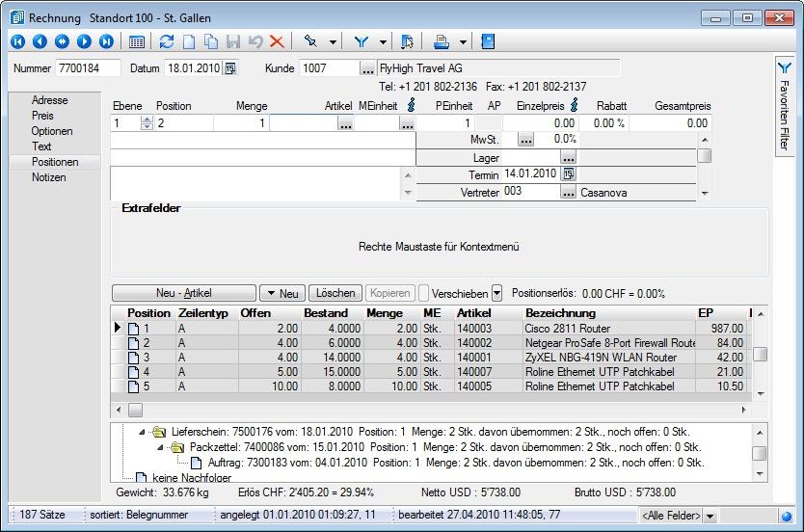804x532 pixels.
Task: Open the printer dropdown arrow
Action: [x=463, y=42]
